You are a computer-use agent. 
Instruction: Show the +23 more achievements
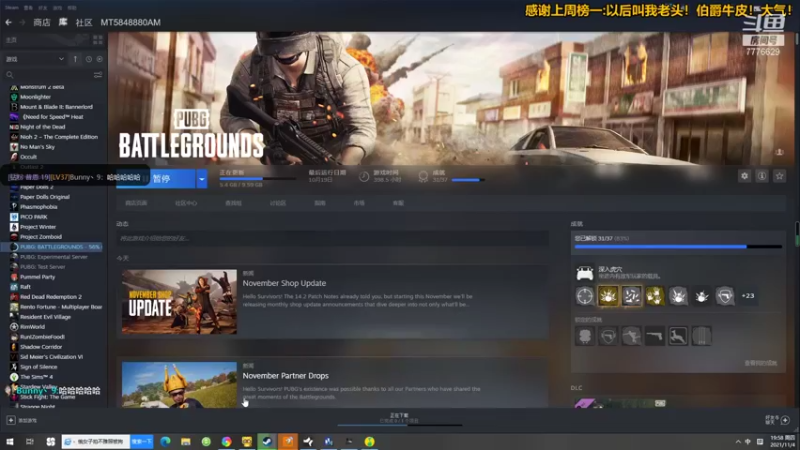tap(748, 296)
